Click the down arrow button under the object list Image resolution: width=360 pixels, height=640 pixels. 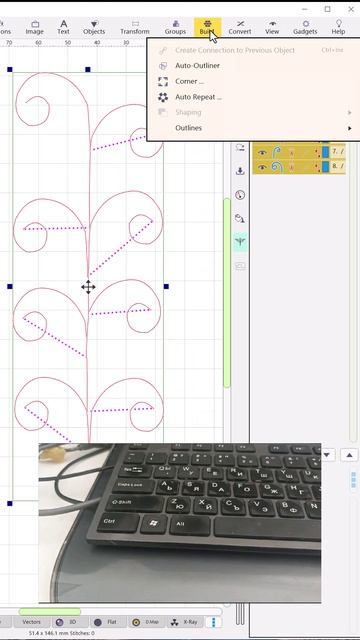tap(328, 455)
